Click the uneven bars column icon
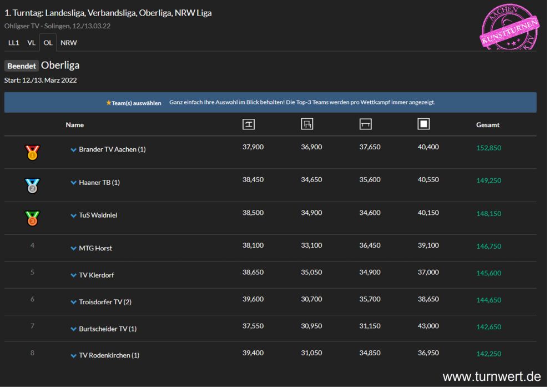The height and width of the screenshot is (392, 555). point(307,125)
